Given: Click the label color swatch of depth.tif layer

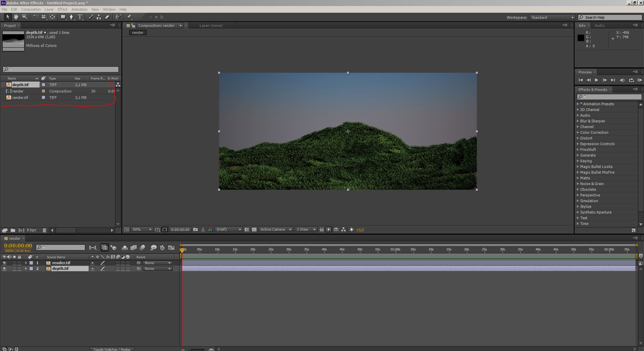Looking at the screenshot, I should (31, 269).
